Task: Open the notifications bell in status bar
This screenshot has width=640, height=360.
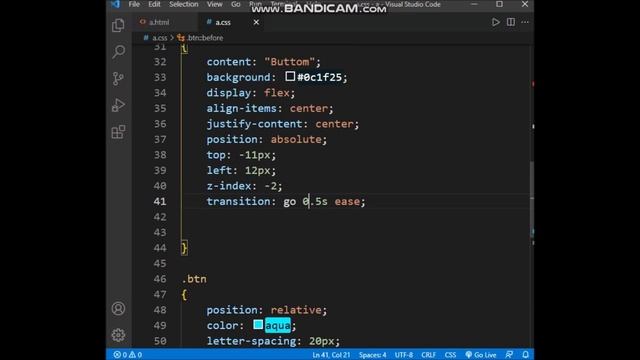Action: coord(526,355)
